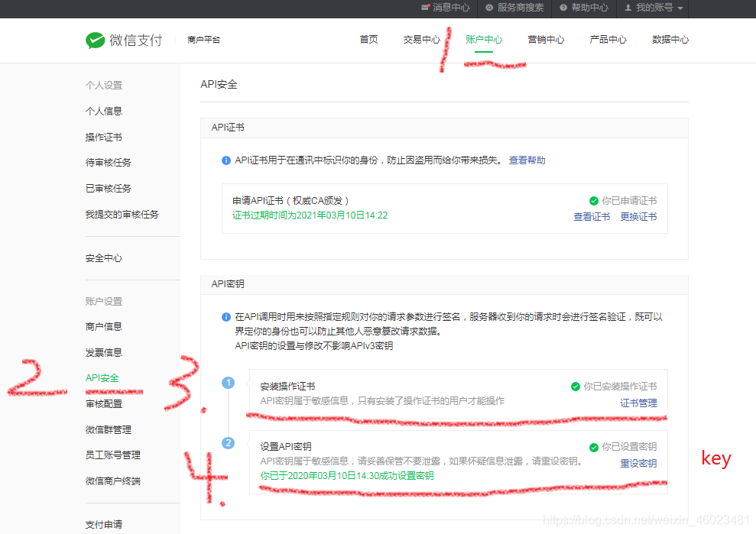
Task: Open 支付申请 in sidebar
Action: tap(104, 525)
